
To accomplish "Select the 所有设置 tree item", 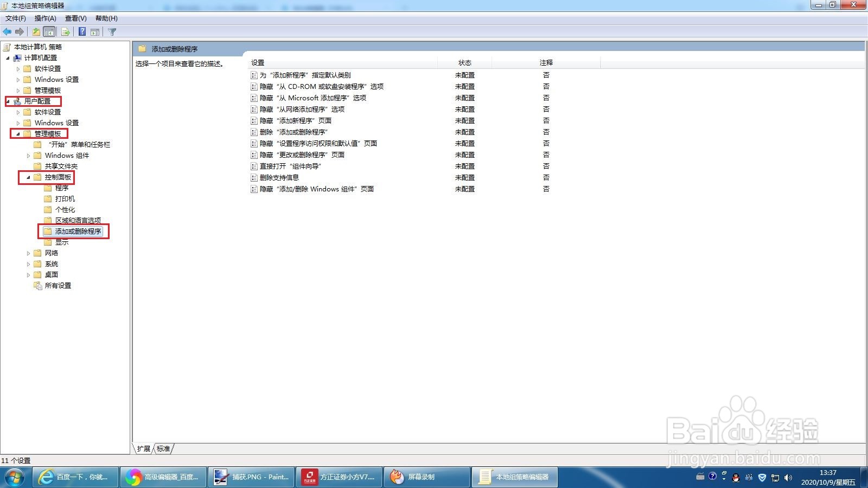I will (x=58, y=286).
